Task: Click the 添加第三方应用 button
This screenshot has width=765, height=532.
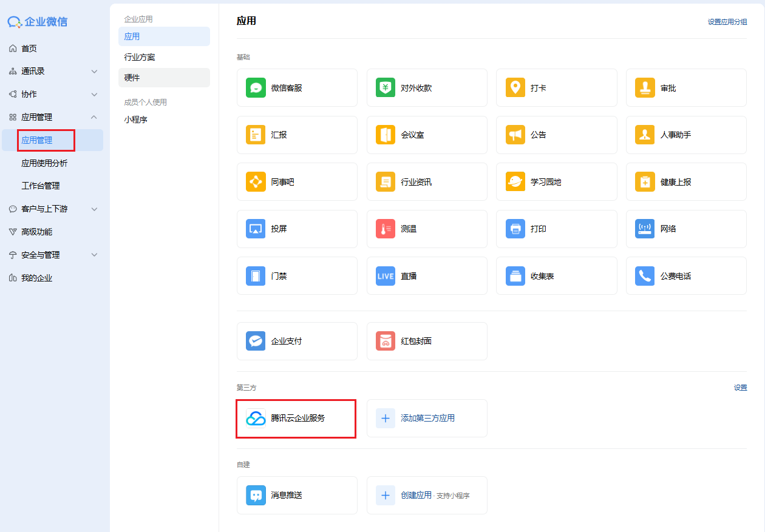Action: (427, 418)
